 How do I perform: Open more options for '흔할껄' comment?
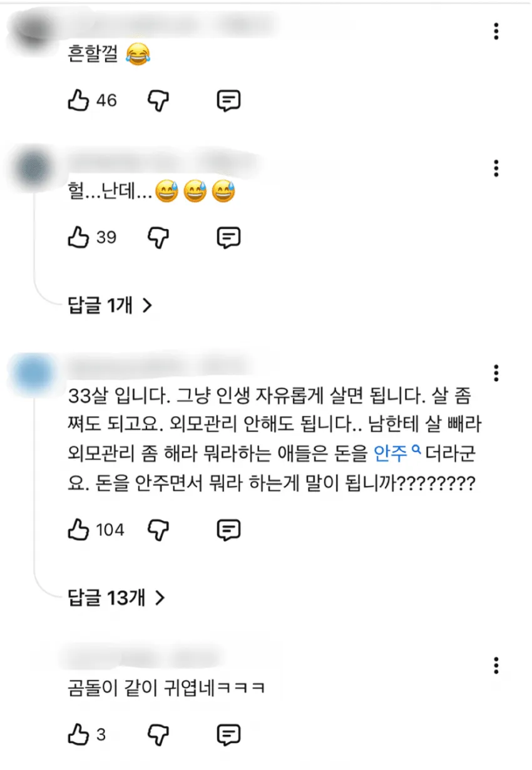pyautogui.click(x=496, y=31)
